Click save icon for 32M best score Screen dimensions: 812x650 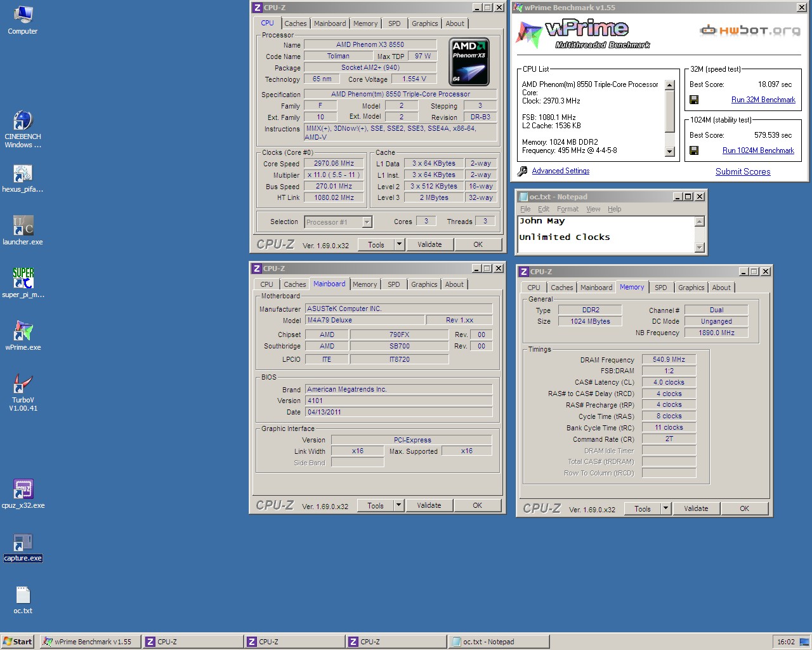click(x=694, y=100)
